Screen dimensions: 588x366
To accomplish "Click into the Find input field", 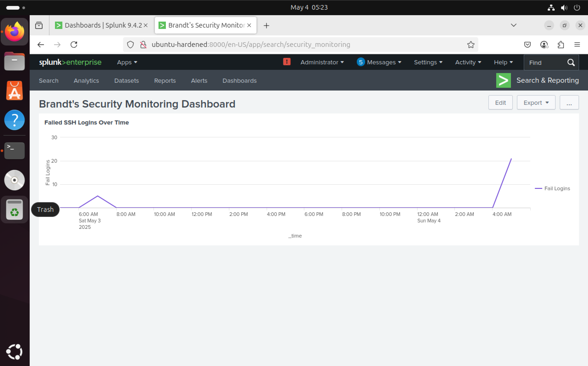I will pyautogui.click(x=544, y=63).
